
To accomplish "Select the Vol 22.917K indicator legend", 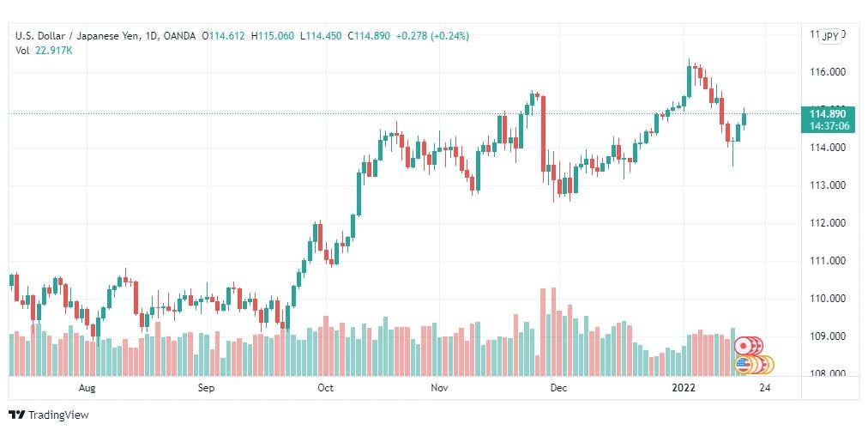I will tap(44, 51).
